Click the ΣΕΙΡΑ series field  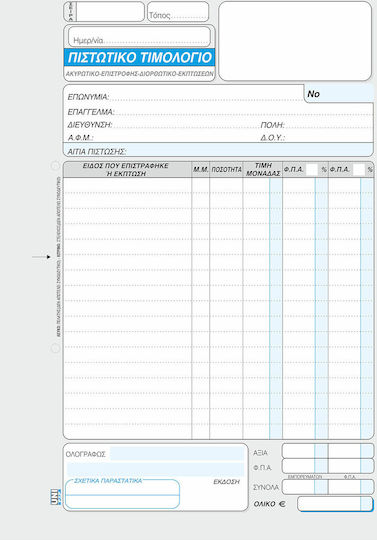point(104,11)
